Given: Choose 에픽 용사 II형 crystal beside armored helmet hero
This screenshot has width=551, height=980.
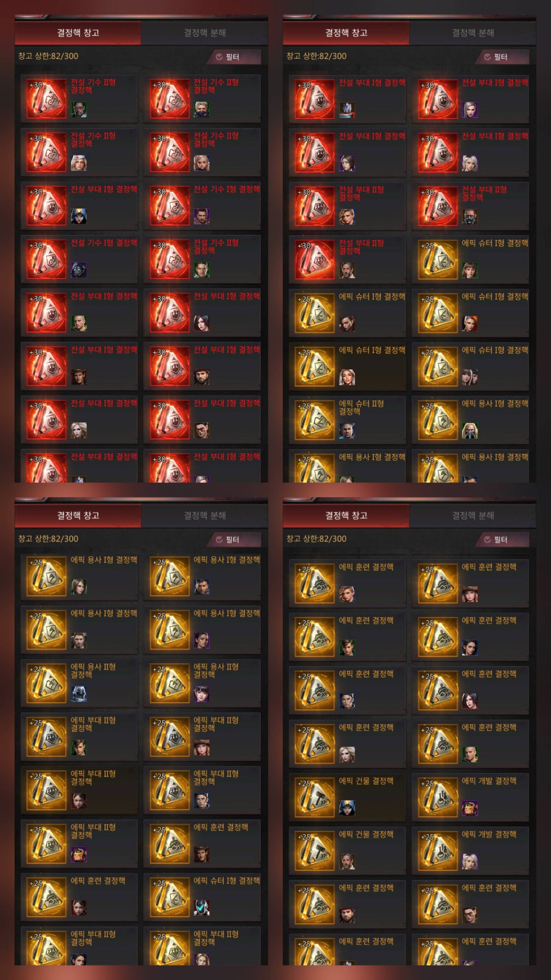Looking at the screenshot, I should (x=46, y=683).
